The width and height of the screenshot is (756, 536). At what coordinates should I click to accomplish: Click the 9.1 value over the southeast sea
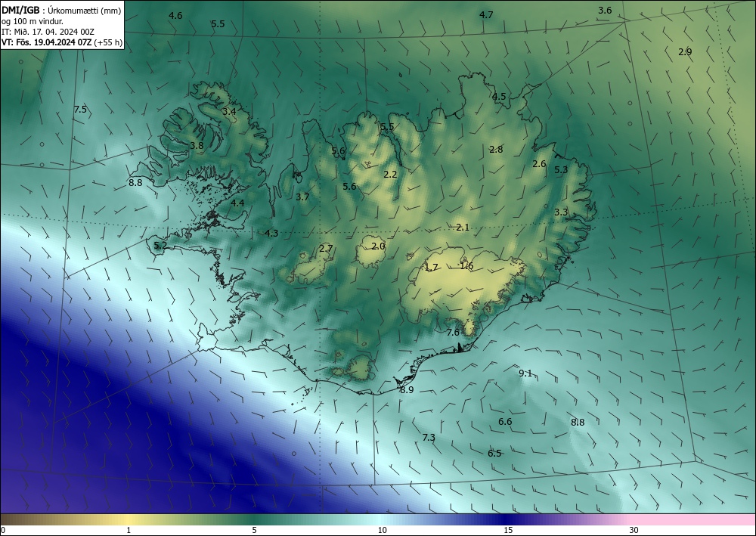point(525,373)
